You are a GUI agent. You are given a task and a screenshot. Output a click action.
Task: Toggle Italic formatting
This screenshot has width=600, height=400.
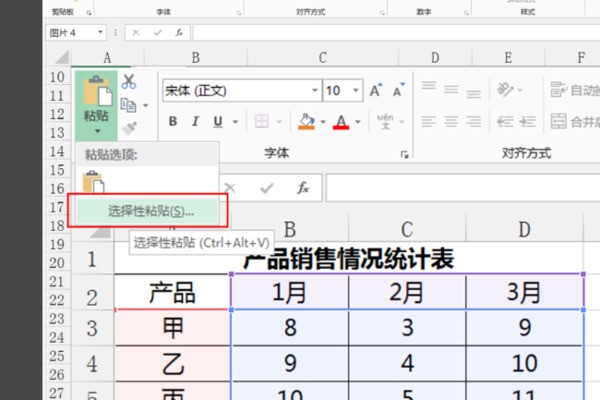click(197, 122)
